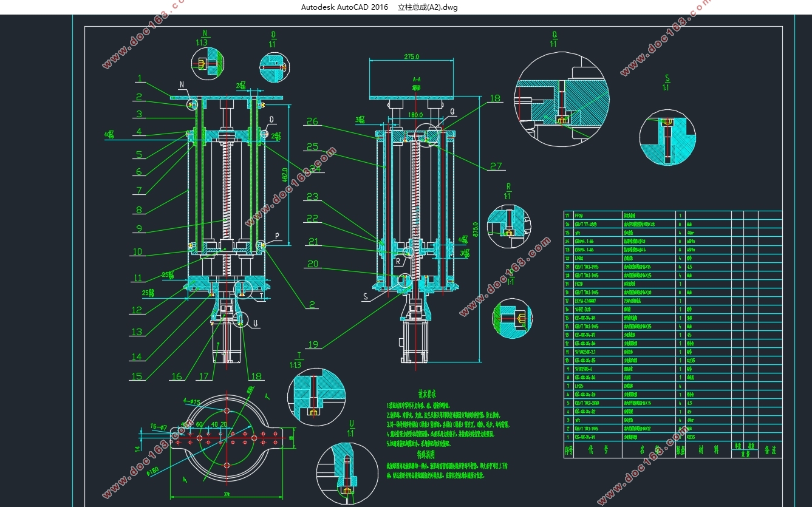Click the 180.0 dimension text
The width and height of the screenshot is (812, 507).
pos(415,115)
